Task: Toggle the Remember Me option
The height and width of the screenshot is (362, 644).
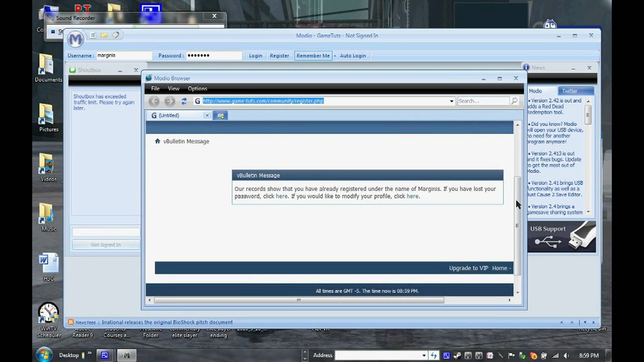Action: pos(313,56)
